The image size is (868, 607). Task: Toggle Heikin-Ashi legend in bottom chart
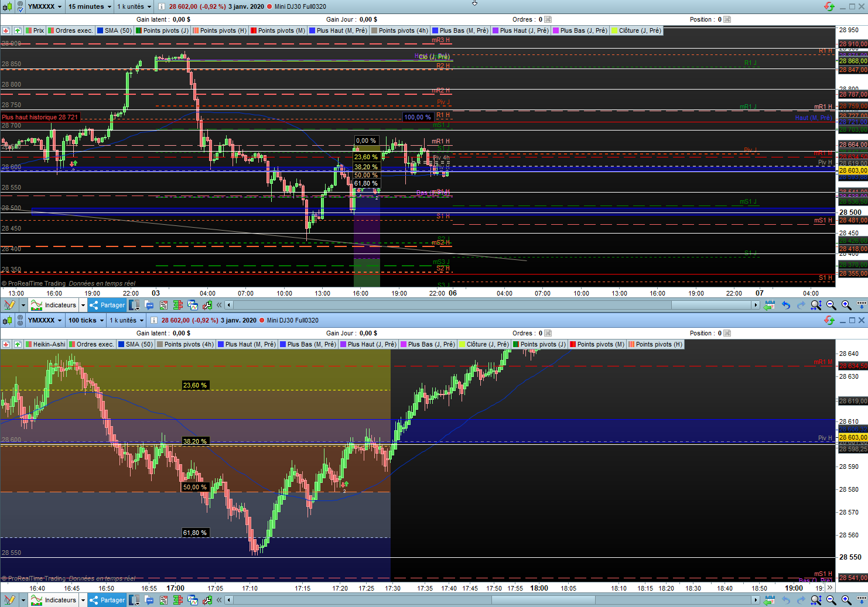tap(46, 344)
